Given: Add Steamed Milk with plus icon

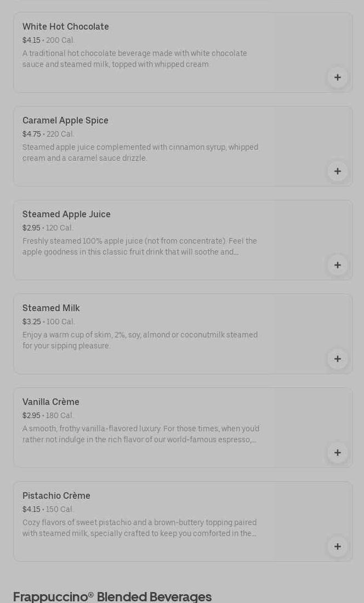Looking at the screenshot, I should 337,359.
